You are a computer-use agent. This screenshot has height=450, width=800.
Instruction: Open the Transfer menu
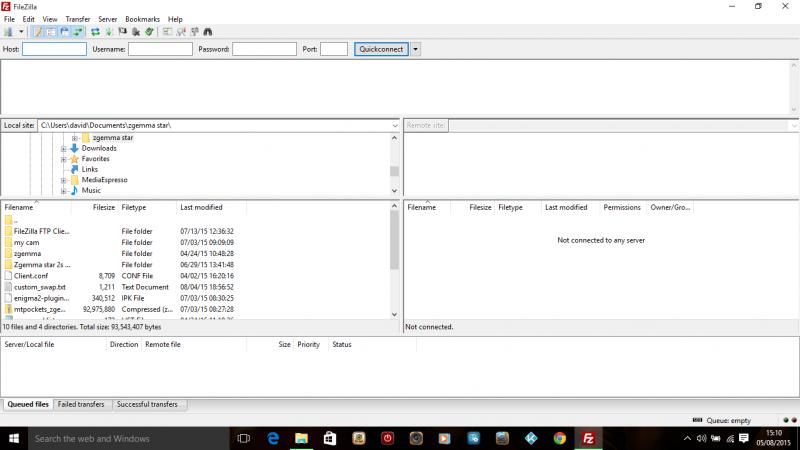(78, 19)
